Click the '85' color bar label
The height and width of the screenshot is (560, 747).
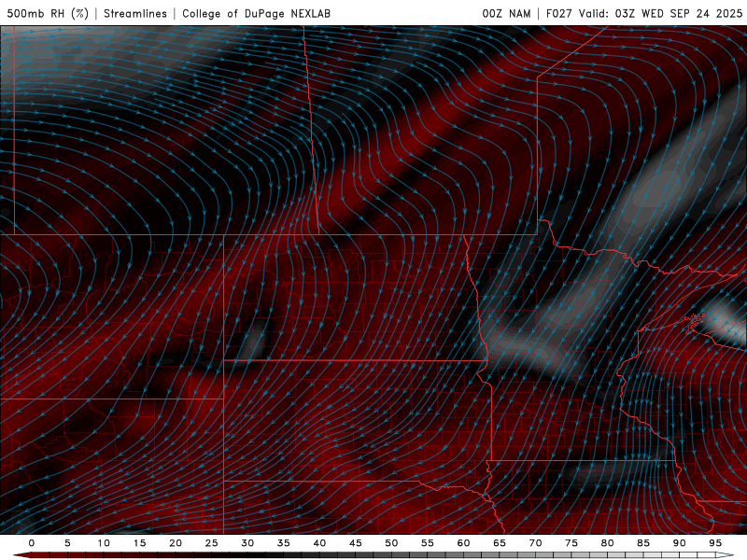click(643, 543)
